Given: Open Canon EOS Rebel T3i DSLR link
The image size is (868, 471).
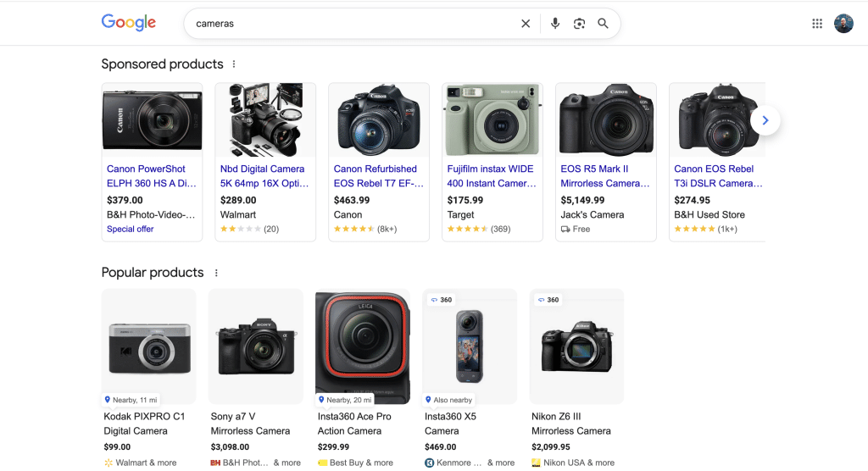Looking at the screenshot, I should (x=718, y=176).
